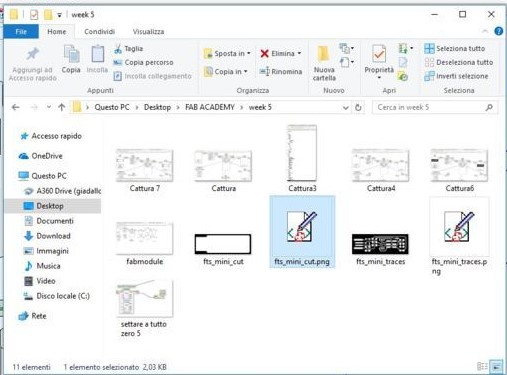Select Rete in the sidebar

(x=32, y=316)
